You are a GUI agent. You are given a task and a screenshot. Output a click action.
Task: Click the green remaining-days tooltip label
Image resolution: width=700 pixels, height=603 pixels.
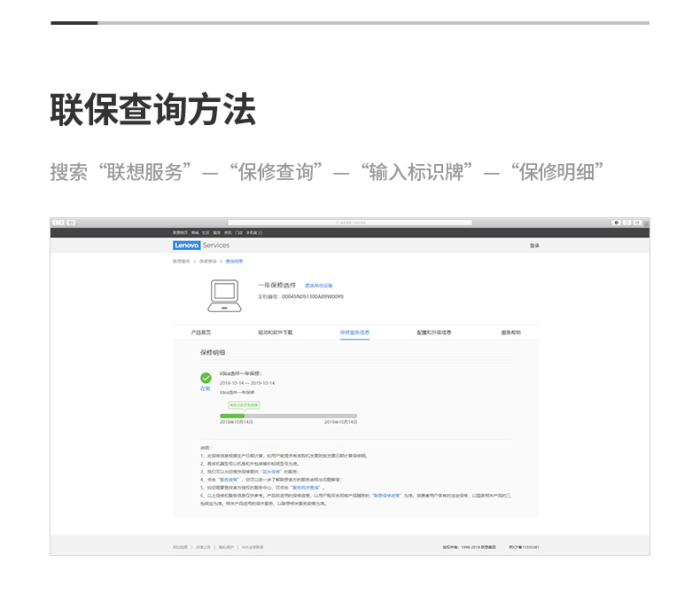(x=244, y=405)
